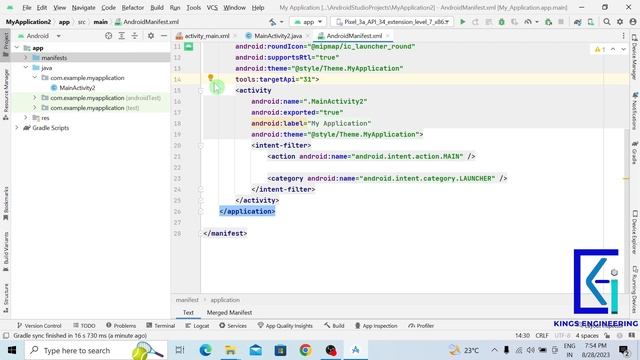Open Terminal tool window

(x=160, y=325)
